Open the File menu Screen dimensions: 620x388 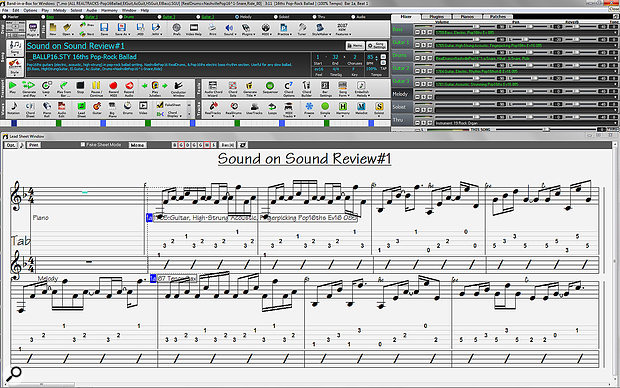click(x=5, y=10)
